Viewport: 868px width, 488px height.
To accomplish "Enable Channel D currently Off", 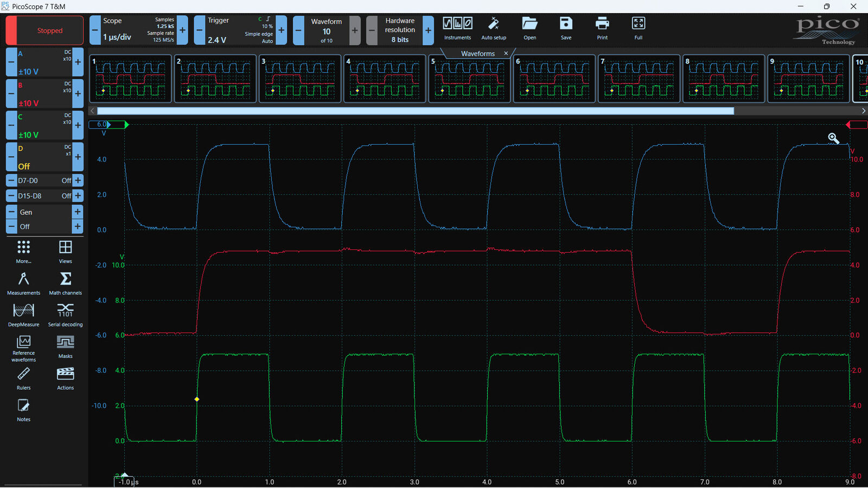I will click(x=44, y=157).
